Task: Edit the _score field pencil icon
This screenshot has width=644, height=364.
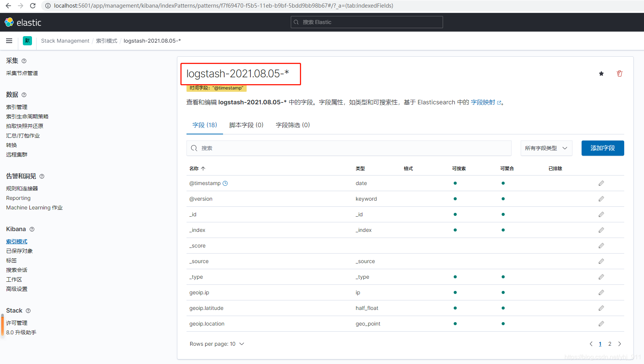Action: [x=601, y=246]
